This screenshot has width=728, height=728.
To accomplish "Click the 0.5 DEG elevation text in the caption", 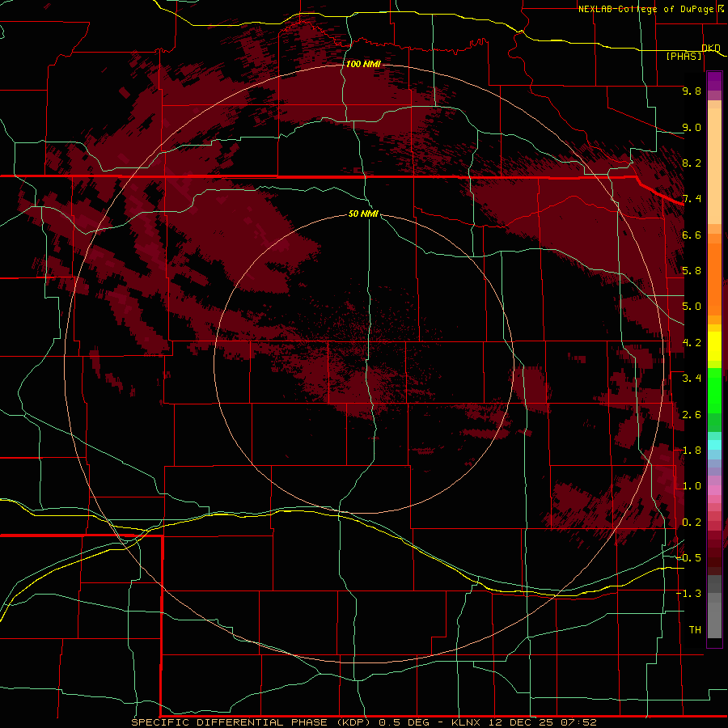I will pyautogui.click(x=404, y=722).
